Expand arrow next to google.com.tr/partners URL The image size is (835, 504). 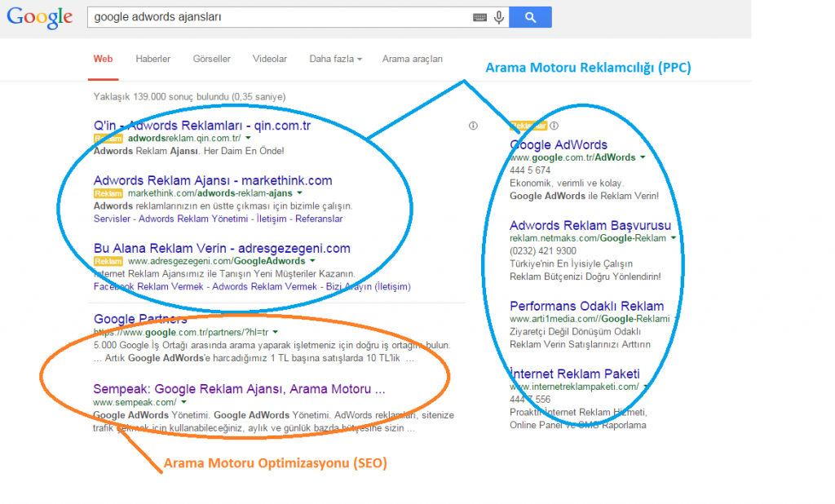point(276,332)
